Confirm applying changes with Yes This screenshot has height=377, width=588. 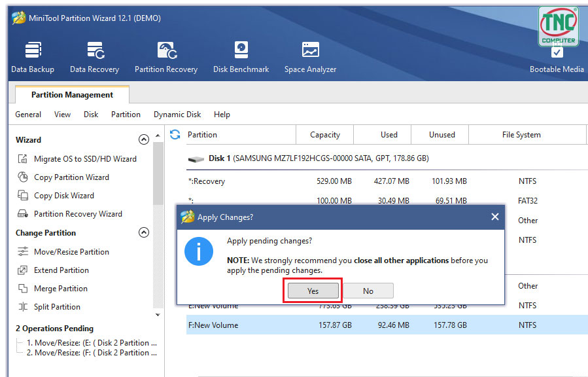coord(313,291)
